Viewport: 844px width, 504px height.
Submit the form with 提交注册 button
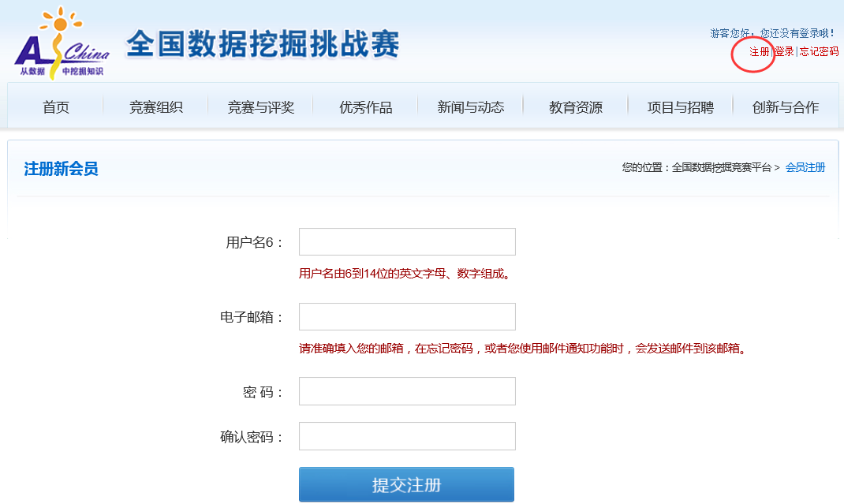407,484
